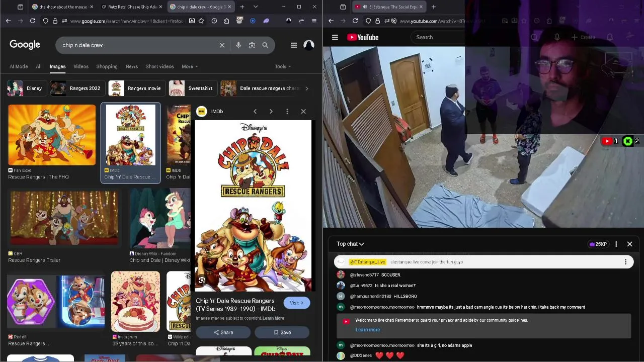Open new tab in the left browser

coord(242,7)
